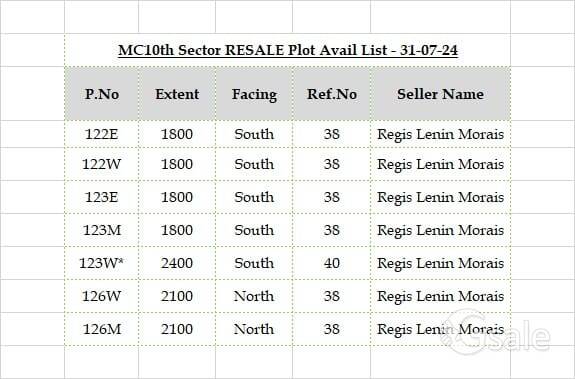The height and width of the screenshot is (379, 575).
Task: Select plot number cell 122W
Action: [x=102, y=164]
